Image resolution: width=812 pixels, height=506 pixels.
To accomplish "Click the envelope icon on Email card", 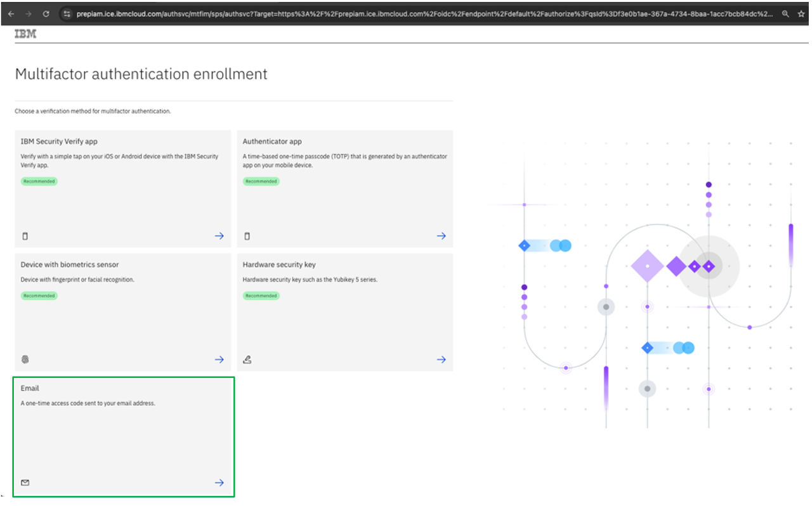I will (25, 483).
